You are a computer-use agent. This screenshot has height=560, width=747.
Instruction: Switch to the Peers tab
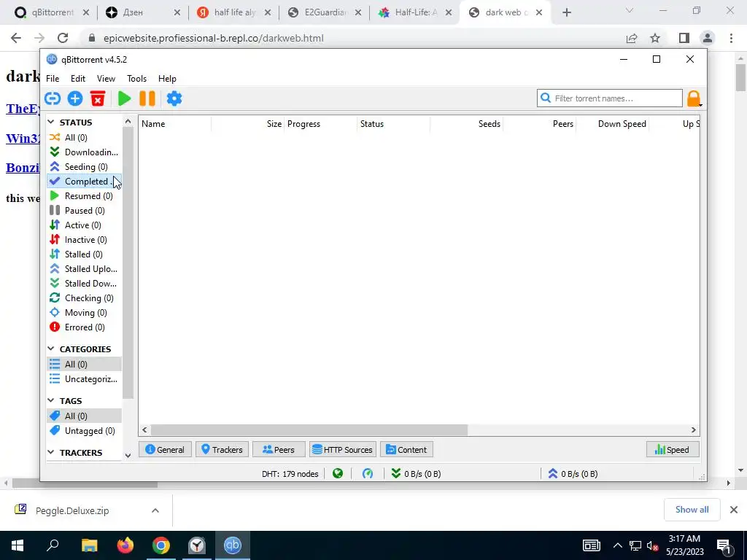(279, 449)
